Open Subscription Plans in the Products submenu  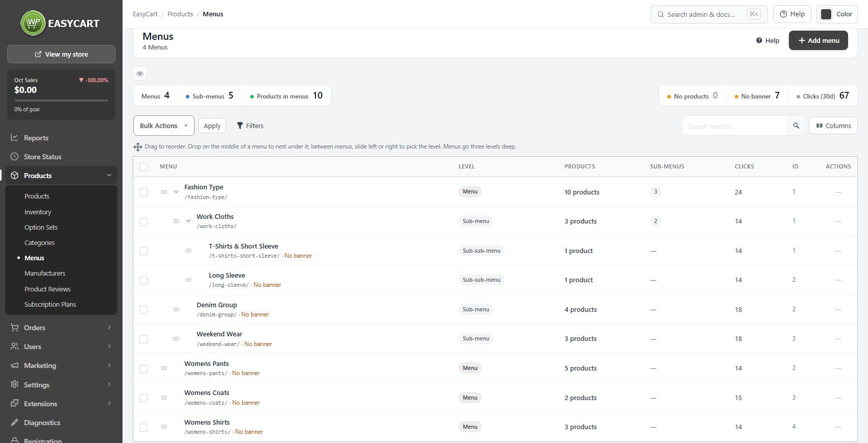[50, 304]
